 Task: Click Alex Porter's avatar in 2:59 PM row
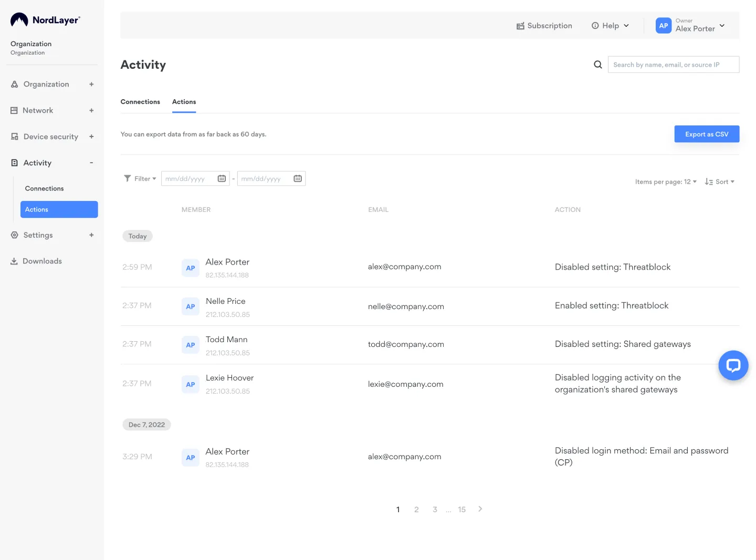(x=191, y=268)
